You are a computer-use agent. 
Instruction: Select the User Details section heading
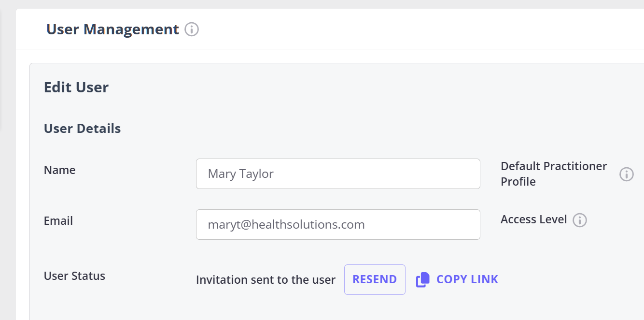[x=82, y=129]
